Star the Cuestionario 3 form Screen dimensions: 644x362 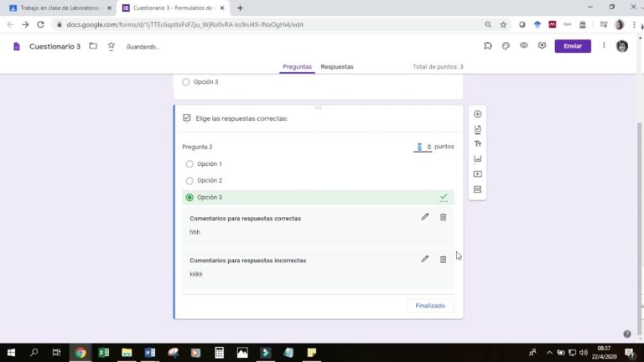click(112, 46)
